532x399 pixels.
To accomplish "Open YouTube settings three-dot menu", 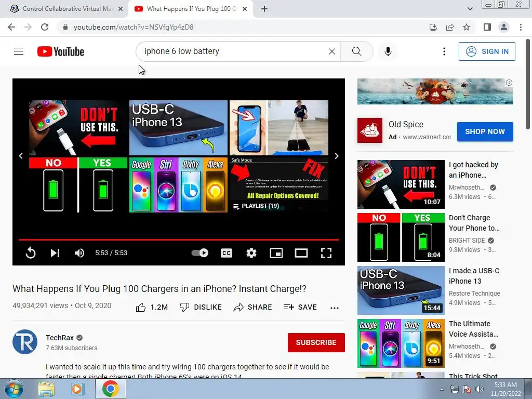I will (444, 51).
